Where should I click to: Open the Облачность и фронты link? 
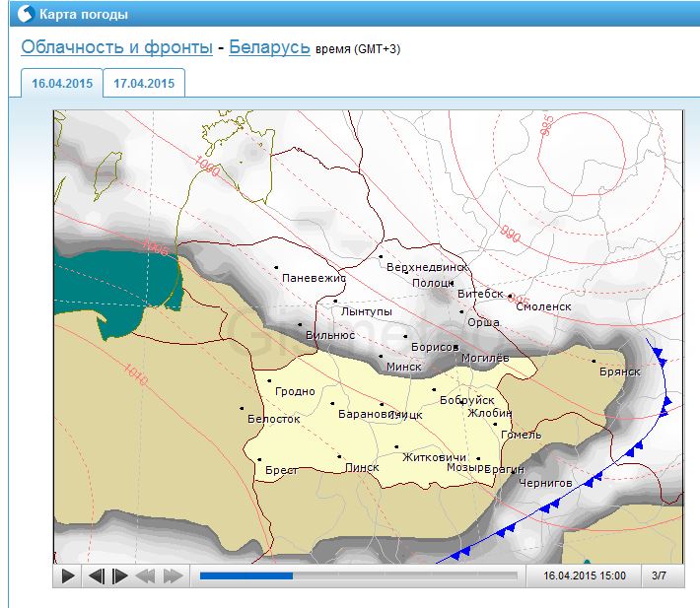[x=116, y=47]
